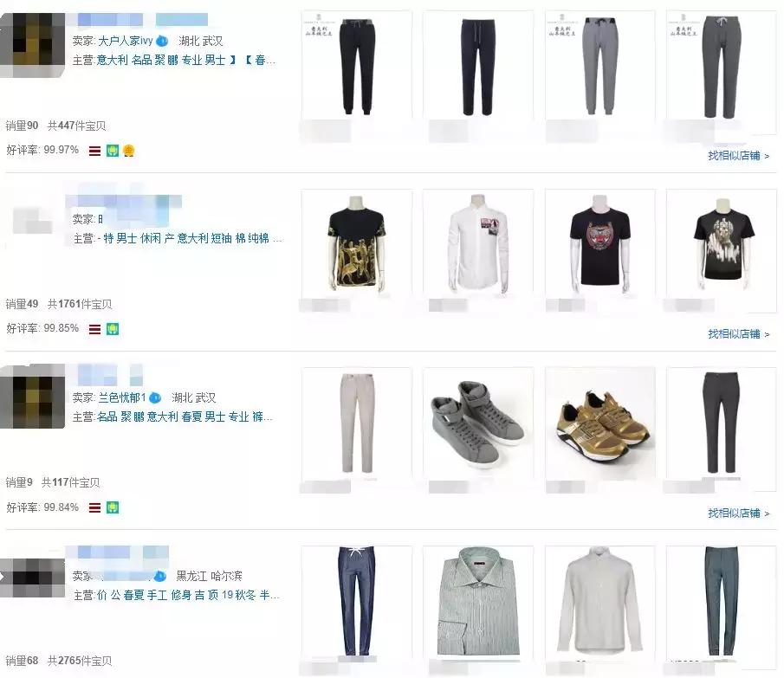Image resolution: width=784 pixels, height=678 pixels.
Task: Open the white long-sleeve shirt with patch thumbnail
Action: click(x=478, y=244)
